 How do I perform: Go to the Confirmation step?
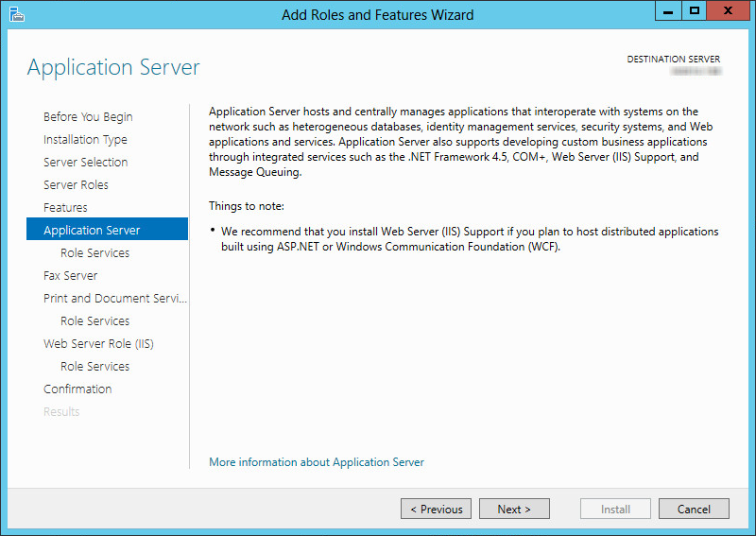point(77,389)
